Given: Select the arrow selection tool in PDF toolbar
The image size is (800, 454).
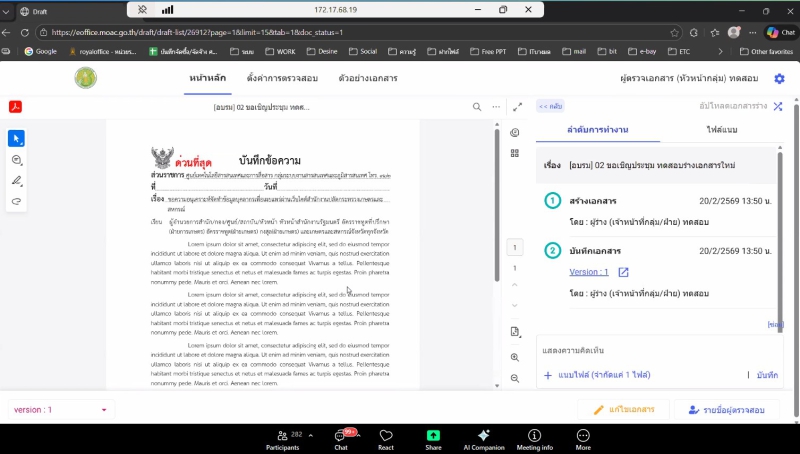Looking at the screenshot, I should click(16, 138).
